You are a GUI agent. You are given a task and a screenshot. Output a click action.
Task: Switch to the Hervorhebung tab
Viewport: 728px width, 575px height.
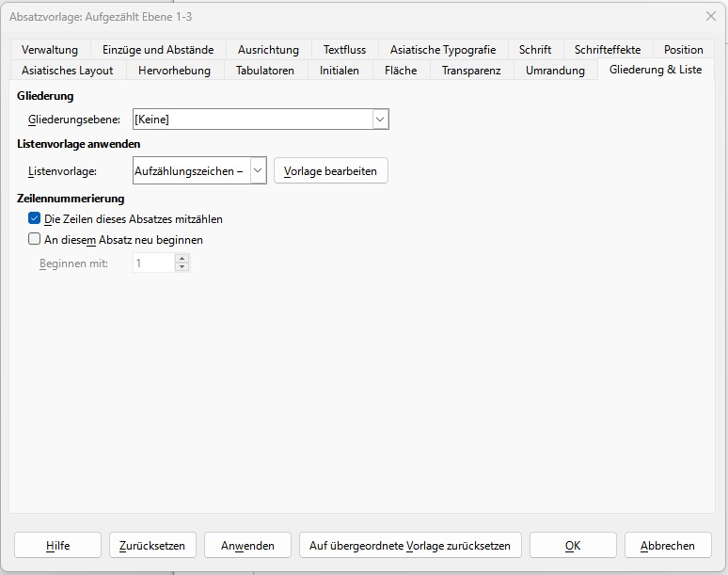[174, 71]
